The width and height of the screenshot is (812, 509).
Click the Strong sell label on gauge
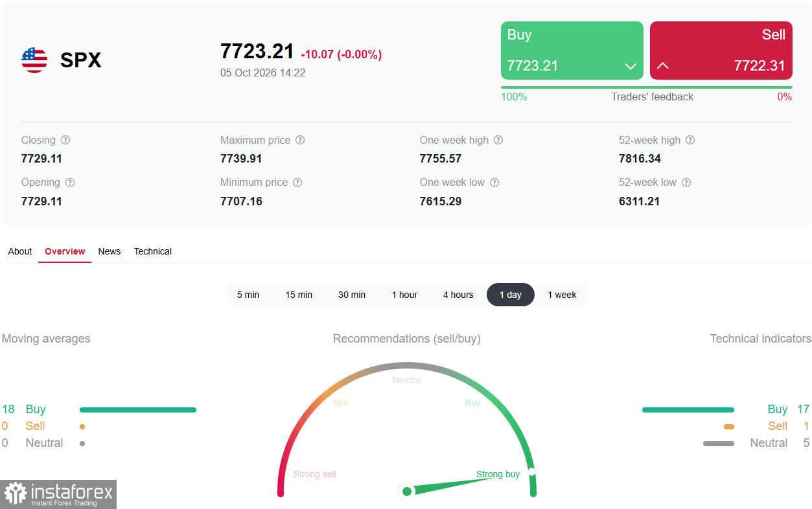point(315,474)
